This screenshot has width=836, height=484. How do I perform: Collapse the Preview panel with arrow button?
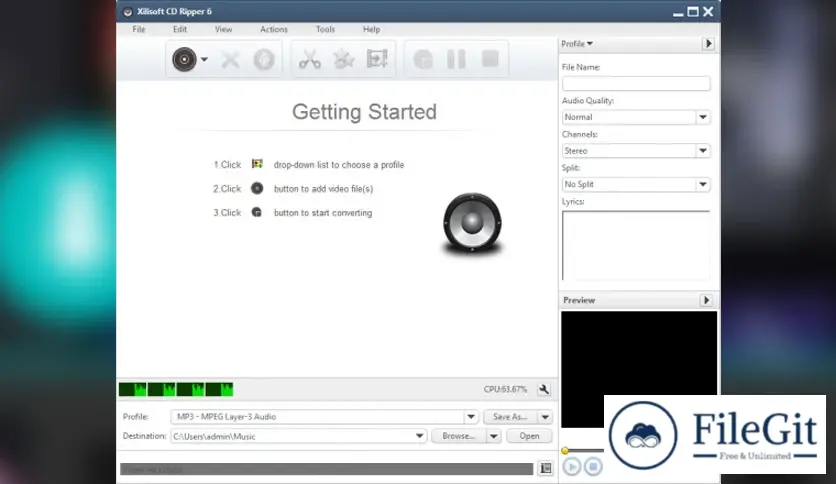click(x=706, y=300)
